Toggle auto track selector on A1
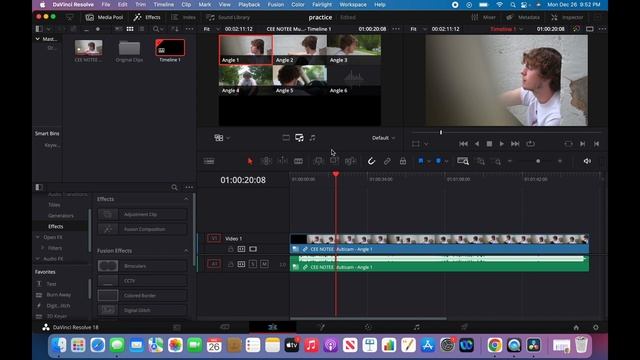Screen dimensions: 640x360 (x=241, y=264)
